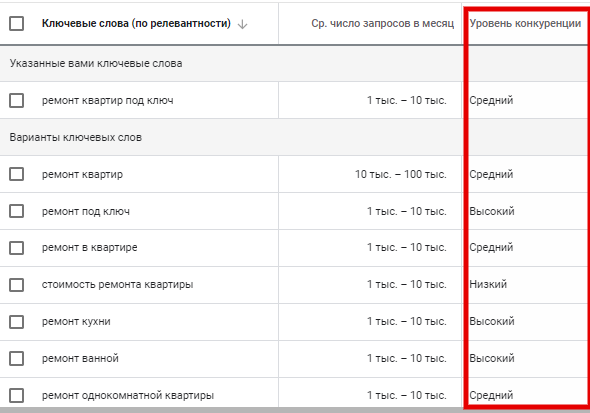Click the keyword ремонт квартир
Image resolution: width=590 pixels, height=413 pixels.
82,175
